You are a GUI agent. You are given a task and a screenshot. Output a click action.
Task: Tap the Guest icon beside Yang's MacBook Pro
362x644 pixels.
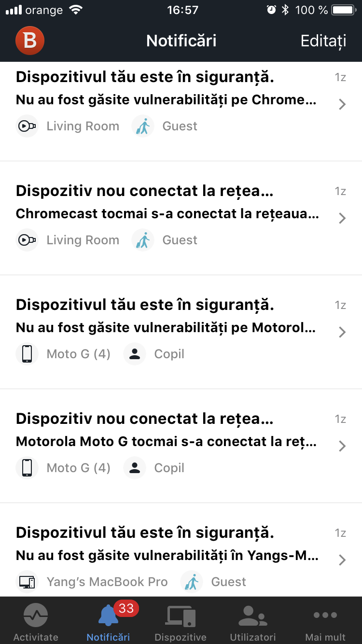(x=192, y=582)
